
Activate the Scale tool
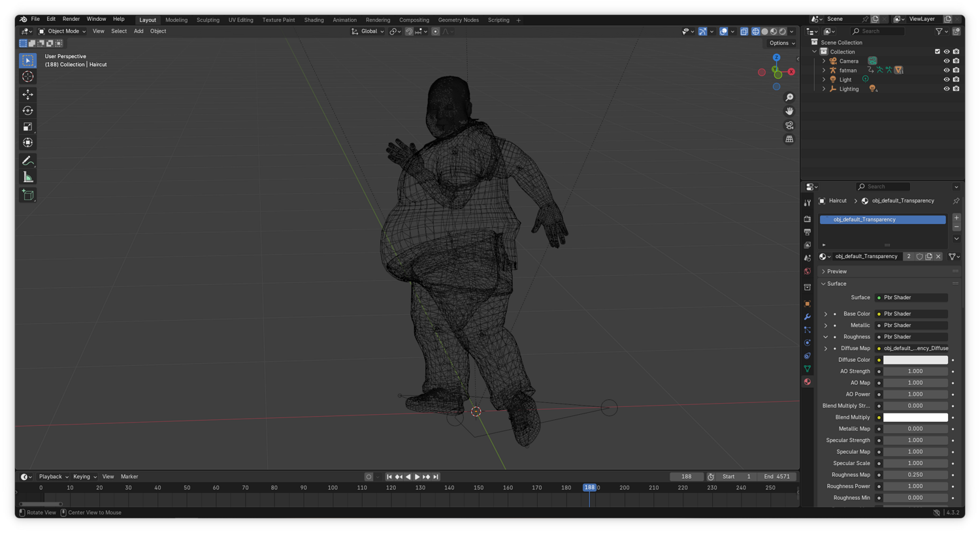[27, 127]
